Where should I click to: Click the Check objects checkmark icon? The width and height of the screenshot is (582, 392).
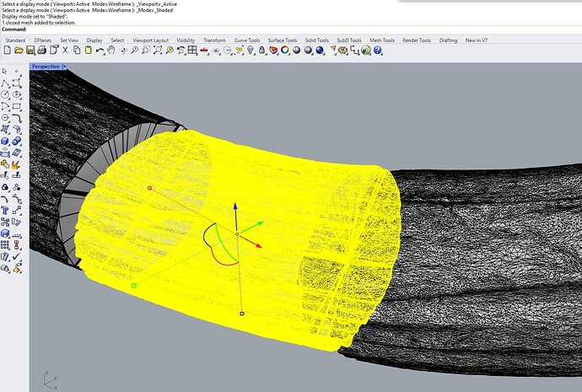coord(16,256)
